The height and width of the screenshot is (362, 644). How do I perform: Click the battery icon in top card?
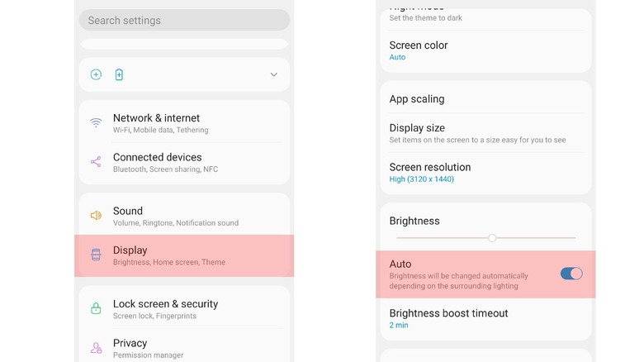click(119, 74)
